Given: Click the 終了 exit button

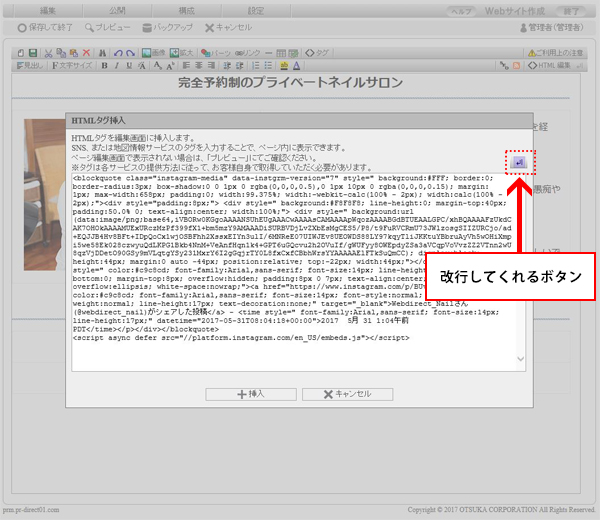Looking at the screenshot, I should tap(571, 11).
